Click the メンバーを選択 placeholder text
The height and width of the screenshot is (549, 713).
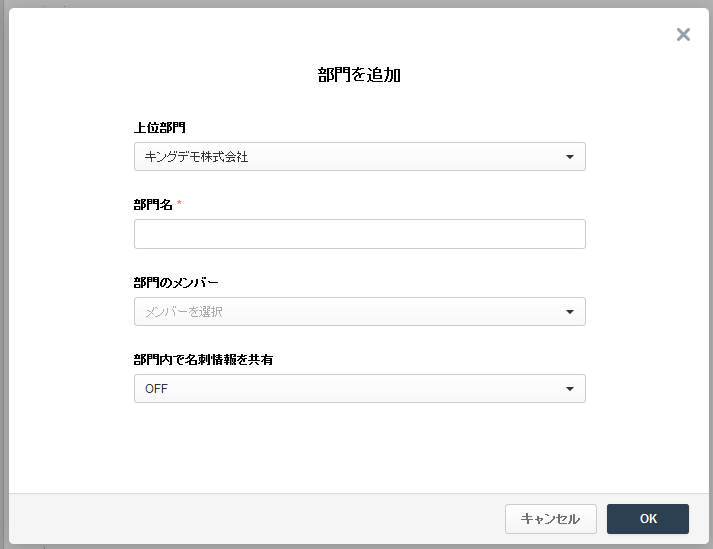click(184, 312)
